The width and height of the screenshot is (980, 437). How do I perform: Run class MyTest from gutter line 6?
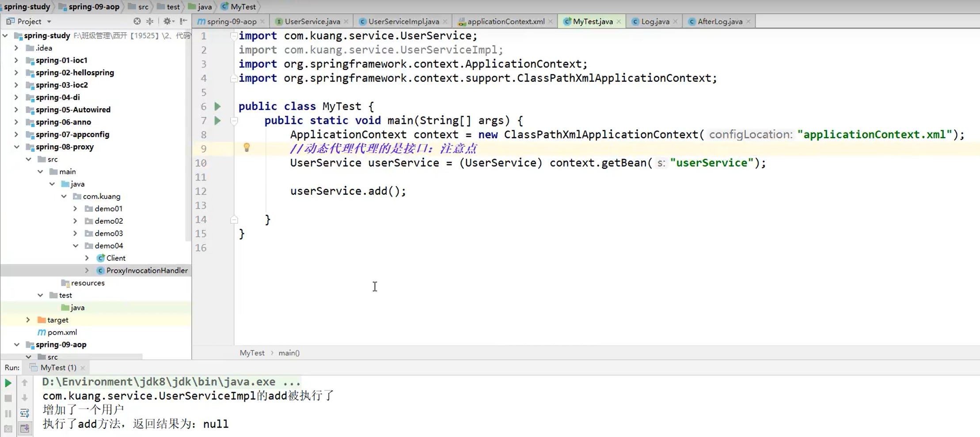217,106
